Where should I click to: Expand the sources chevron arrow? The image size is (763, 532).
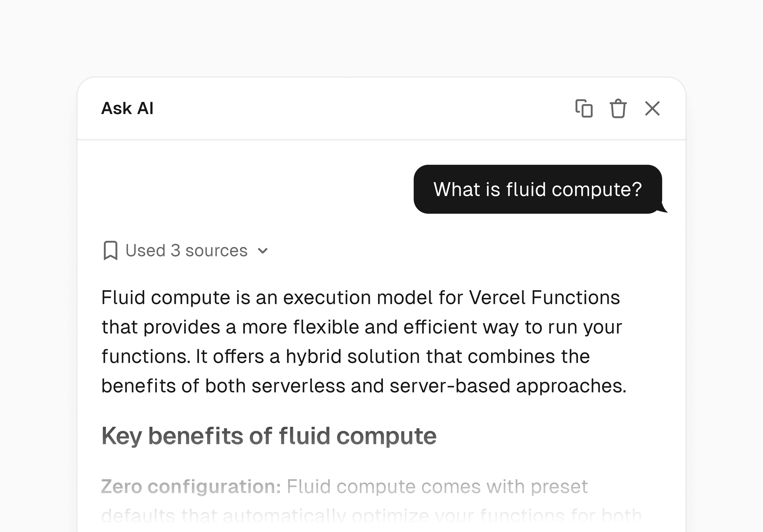coord(263,251)
